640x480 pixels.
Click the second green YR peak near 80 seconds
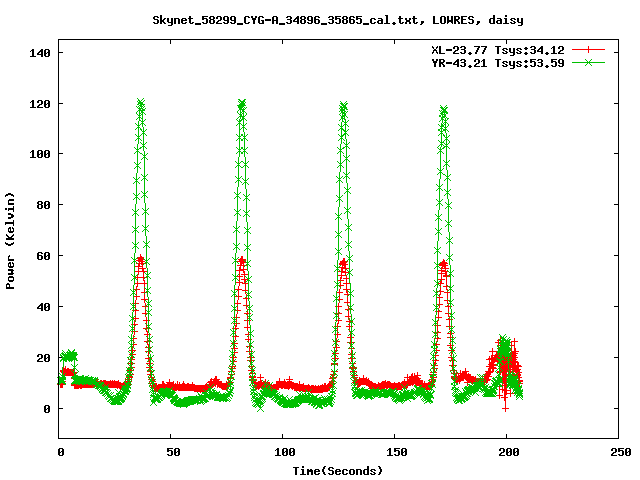pyautogui.click(x=242, y=103)
